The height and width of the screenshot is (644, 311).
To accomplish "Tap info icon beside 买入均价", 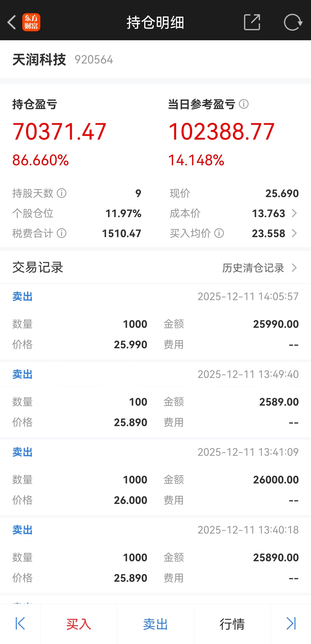I will [219, 233].
